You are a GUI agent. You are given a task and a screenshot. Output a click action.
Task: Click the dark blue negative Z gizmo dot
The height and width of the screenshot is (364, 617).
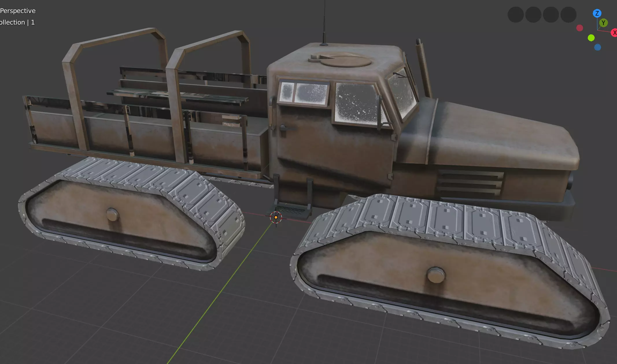[597, 47]
